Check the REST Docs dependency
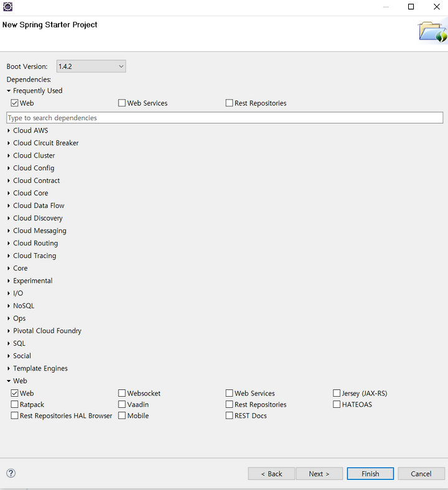The image size is (448, 490). pyautogui.click(x=229, y=415)
